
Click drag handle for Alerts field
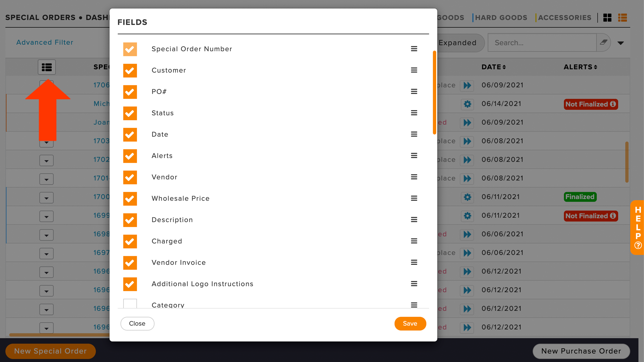point(414,156)
